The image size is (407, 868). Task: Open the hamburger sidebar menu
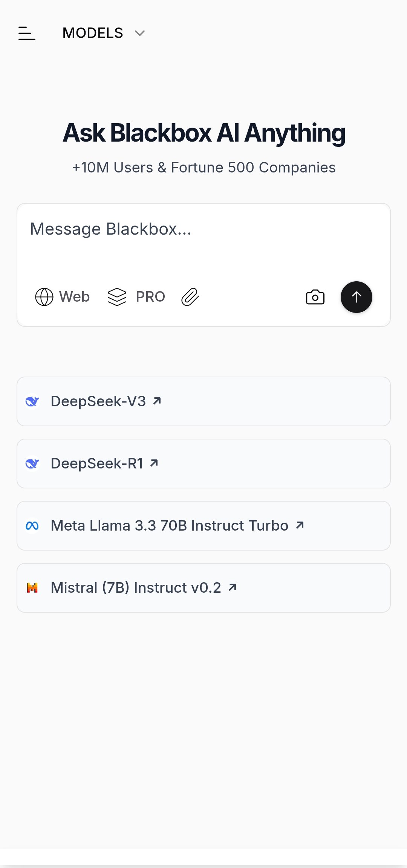27,33
